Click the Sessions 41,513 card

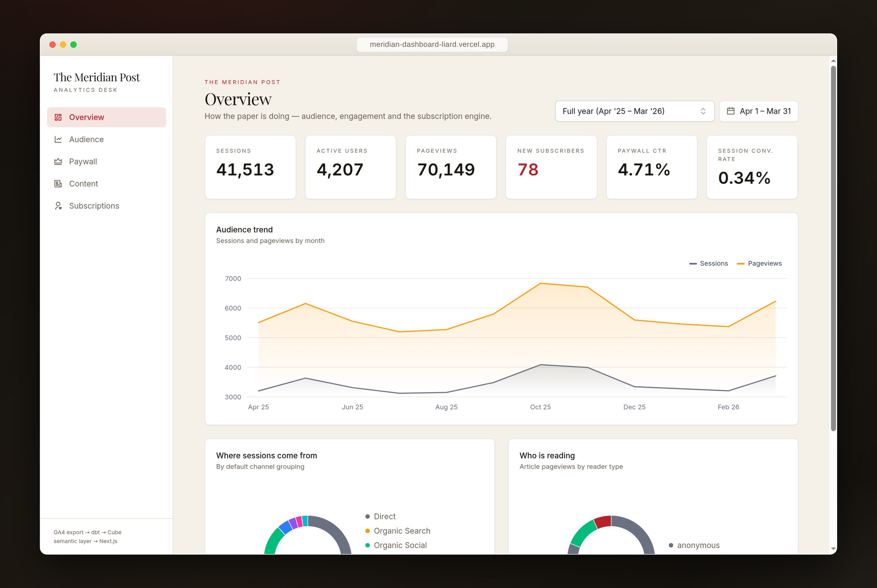coord(250,167)
